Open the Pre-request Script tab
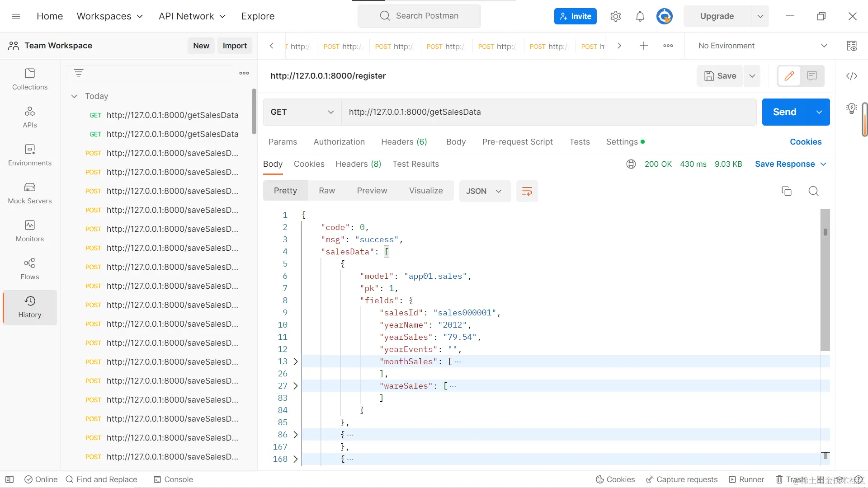 tap(518, 142)
